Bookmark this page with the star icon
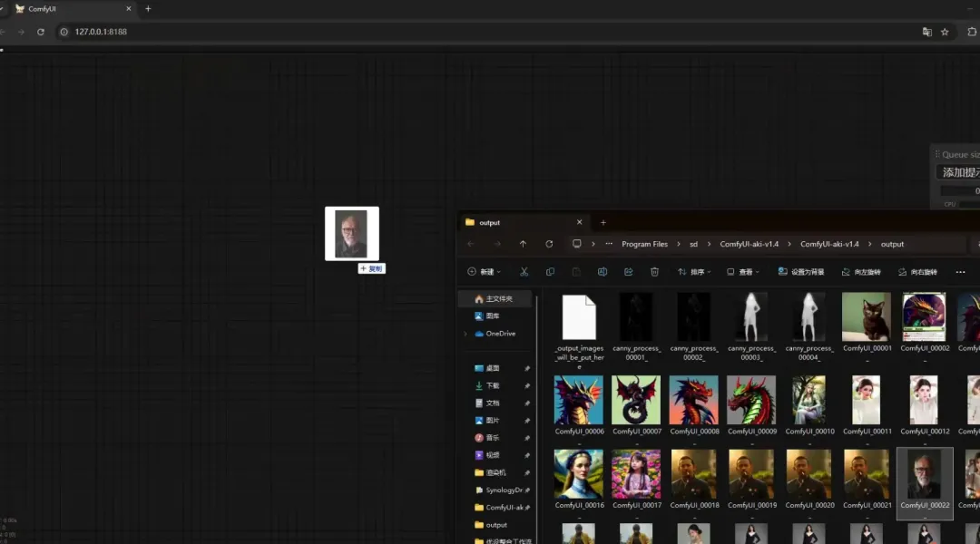This screenshot has height=544, width=980. click(x=945, y=32)
